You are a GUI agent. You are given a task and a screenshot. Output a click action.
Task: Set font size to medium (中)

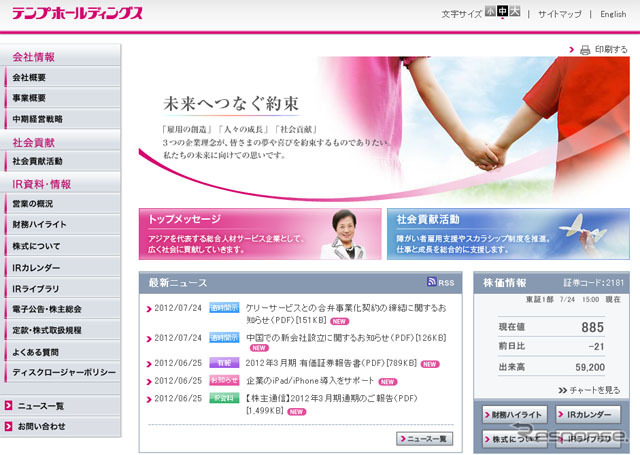click(502, 11)
